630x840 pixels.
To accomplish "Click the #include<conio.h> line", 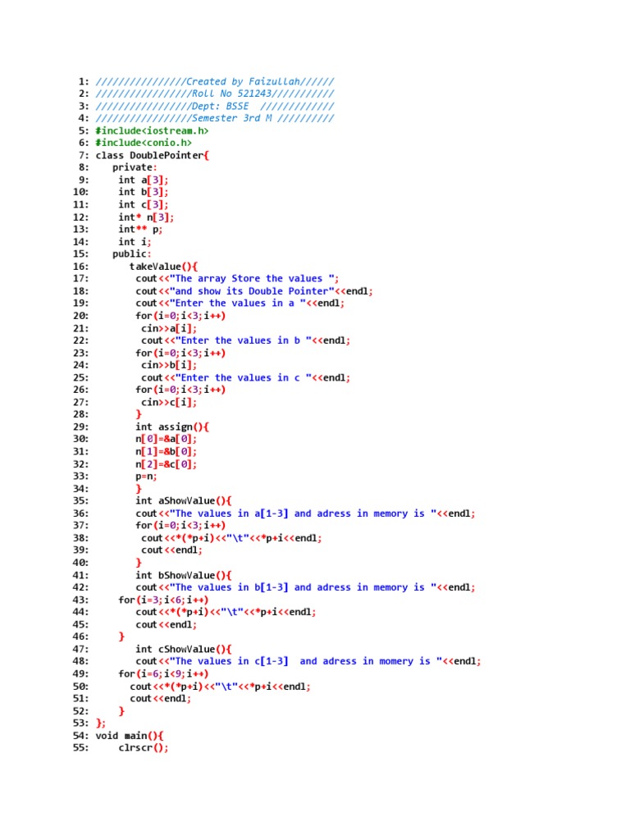I will [144, 143].
